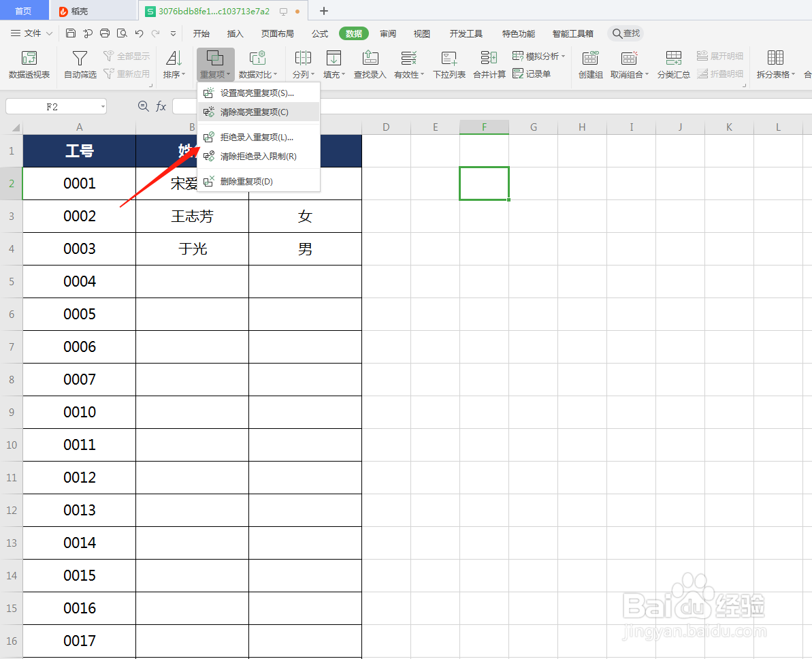Viewport: 812px width, 659px height.
Task: Choose 设置高亮重复项(S) menu entry
Action: tap(259, 93)
